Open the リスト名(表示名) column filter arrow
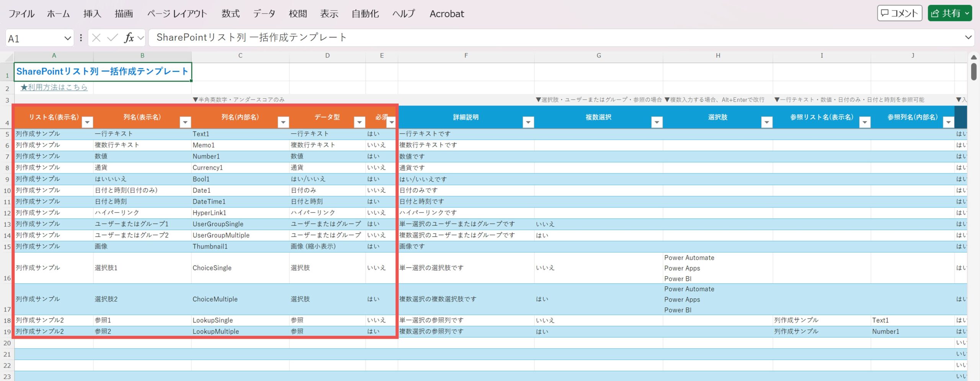This screenshot has height=381, width=980. (x=88, y=122)
